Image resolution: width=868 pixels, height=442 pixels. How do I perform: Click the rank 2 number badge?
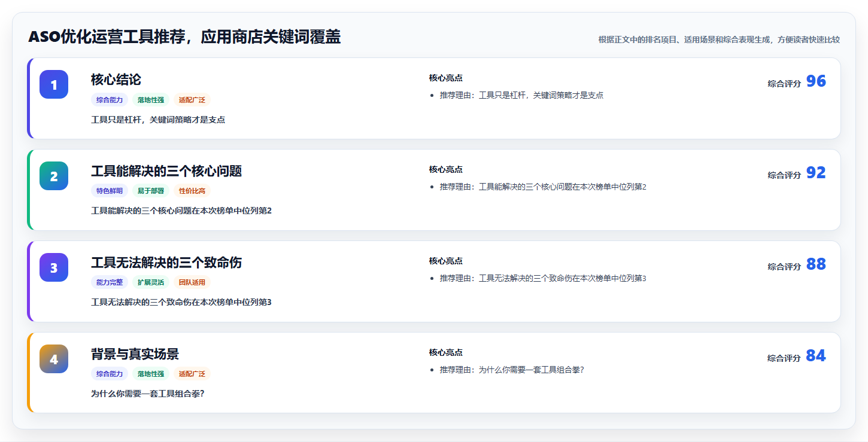54,176
